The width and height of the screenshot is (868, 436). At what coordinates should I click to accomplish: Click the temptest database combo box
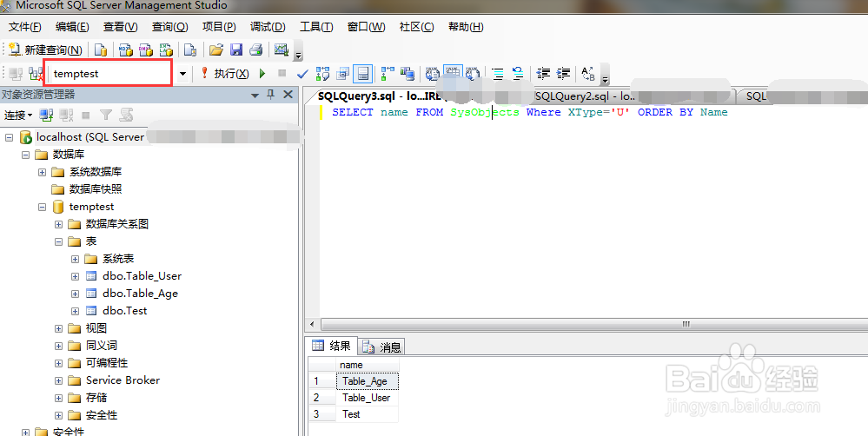109,73
